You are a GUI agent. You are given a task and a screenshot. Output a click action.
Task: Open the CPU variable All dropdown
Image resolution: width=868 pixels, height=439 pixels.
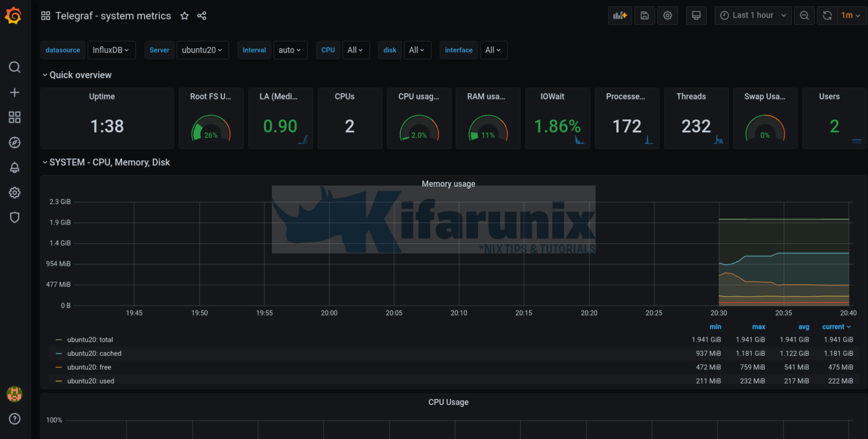(356, 50)
